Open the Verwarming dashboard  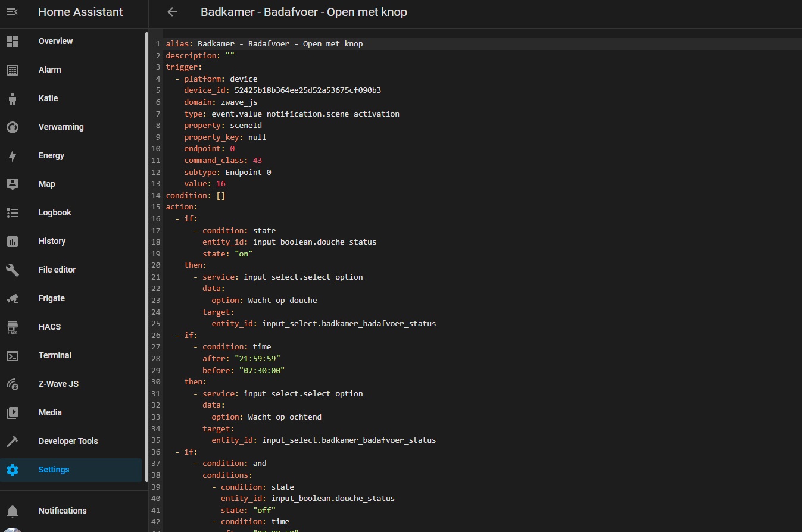[62, 127]
